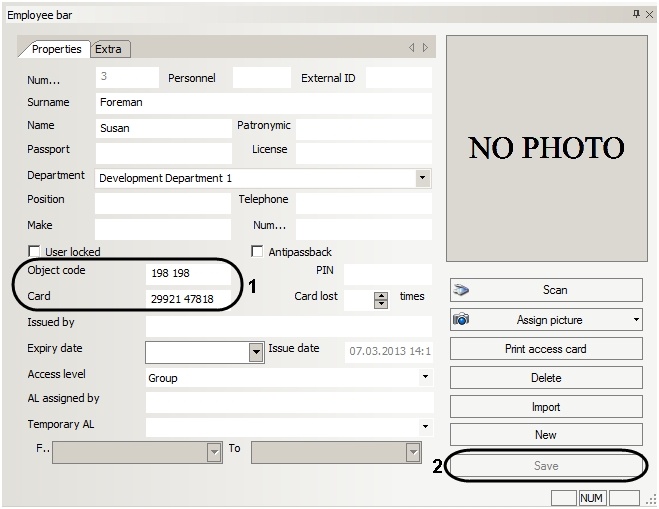Expand the Access level dropdown
Image resolution: width=659 pixels, height=509 pixels.
click(x=425, y=377)
